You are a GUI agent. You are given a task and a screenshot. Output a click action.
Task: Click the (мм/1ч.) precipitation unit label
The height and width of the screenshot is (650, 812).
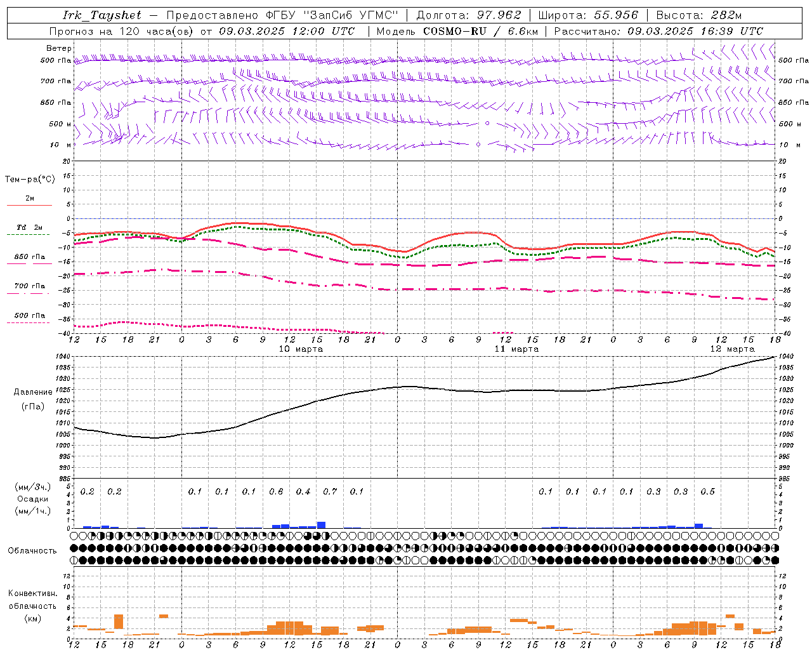(x=32, y=511)
